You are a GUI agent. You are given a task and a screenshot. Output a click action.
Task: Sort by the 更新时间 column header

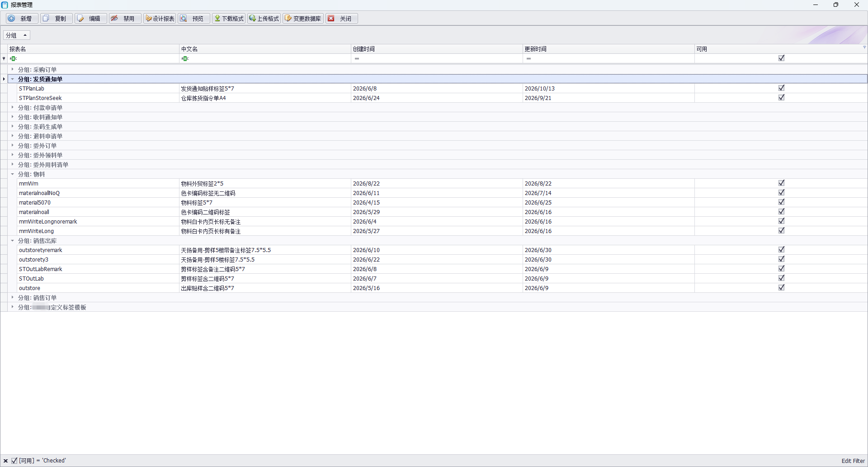click(609, 49)
